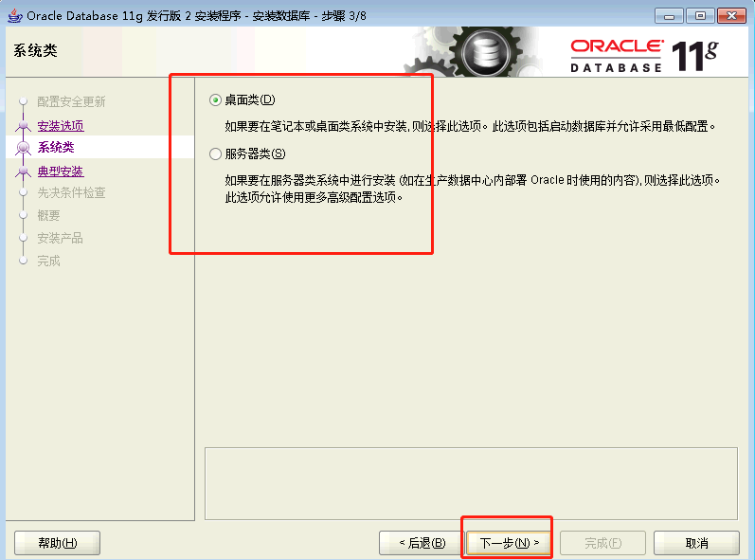
Task: Click the 后退(B) button
Action: (x=422, y=543)
